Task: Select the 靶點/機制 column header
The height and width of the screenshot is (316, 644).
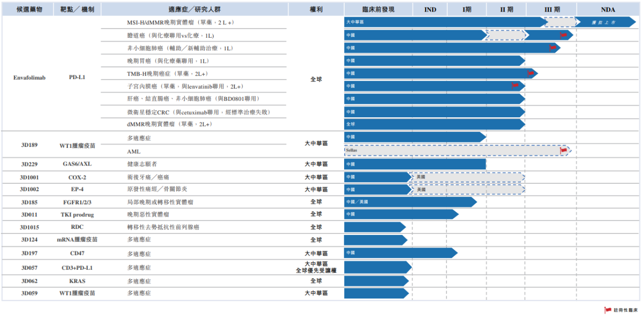Action: coord(78,10)
